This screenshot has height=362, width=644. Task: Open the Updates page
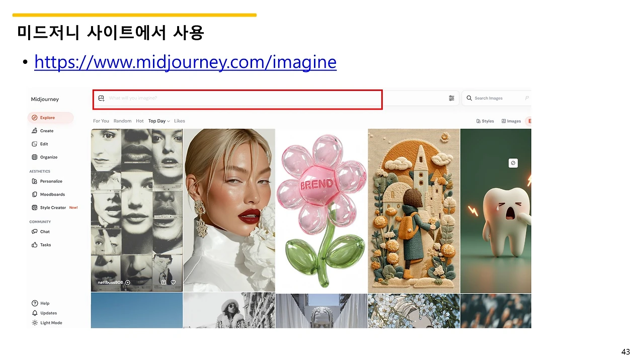pos(48,313)
